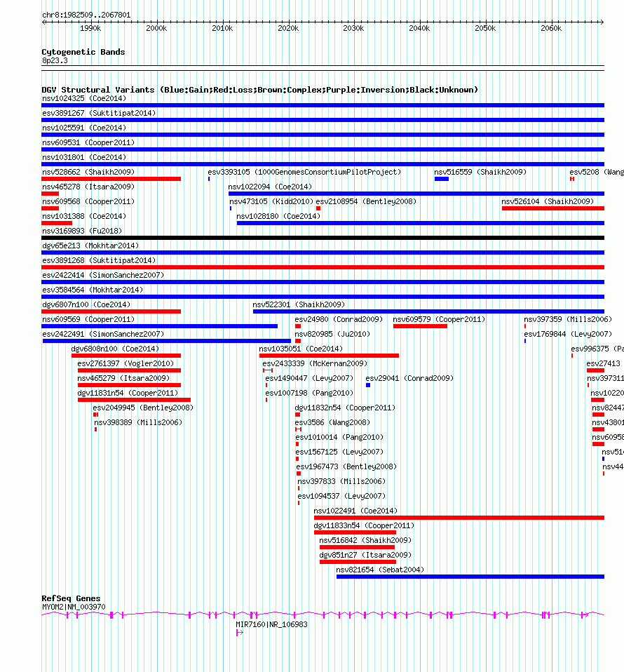The width and height of the screenshot is (624, 672).
Task: Select esv2422414 (SimonSanchez2007) label
Action: pos(103,275)
